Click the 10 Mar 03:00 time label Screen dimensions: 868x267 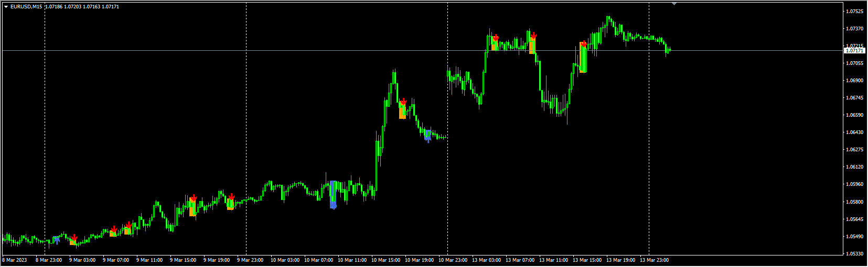pos(285,260)
